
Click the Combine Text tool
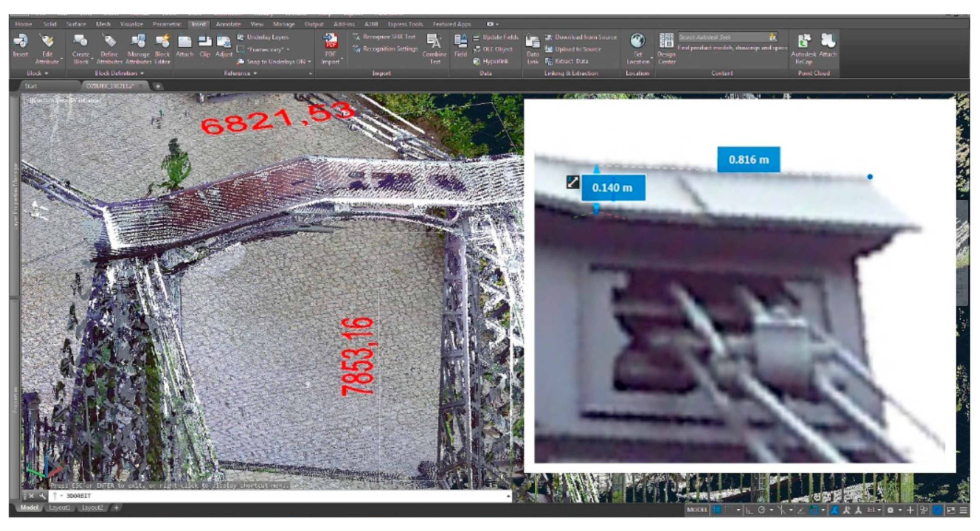[x=434, y=49]
